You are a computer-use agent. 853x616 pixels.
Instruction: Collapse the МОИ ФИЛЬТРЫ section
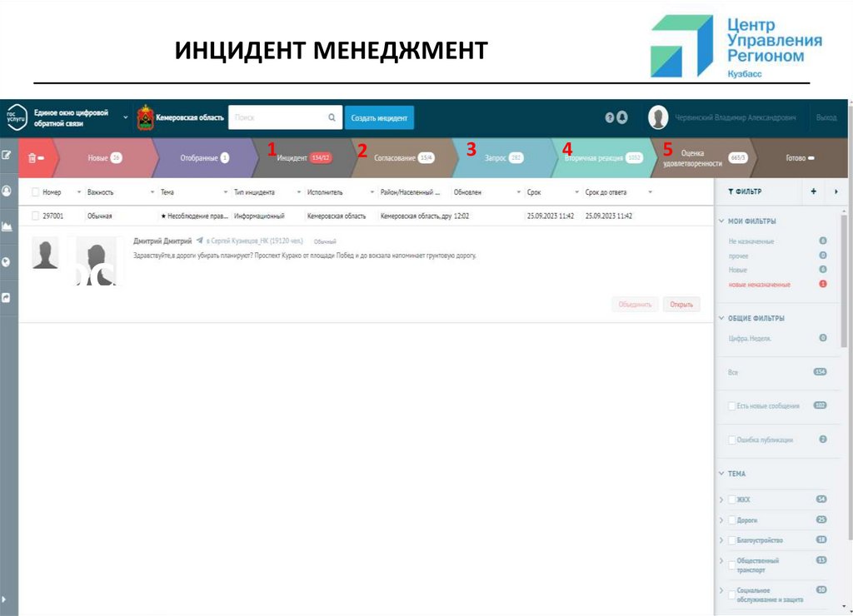coord(721,221)
